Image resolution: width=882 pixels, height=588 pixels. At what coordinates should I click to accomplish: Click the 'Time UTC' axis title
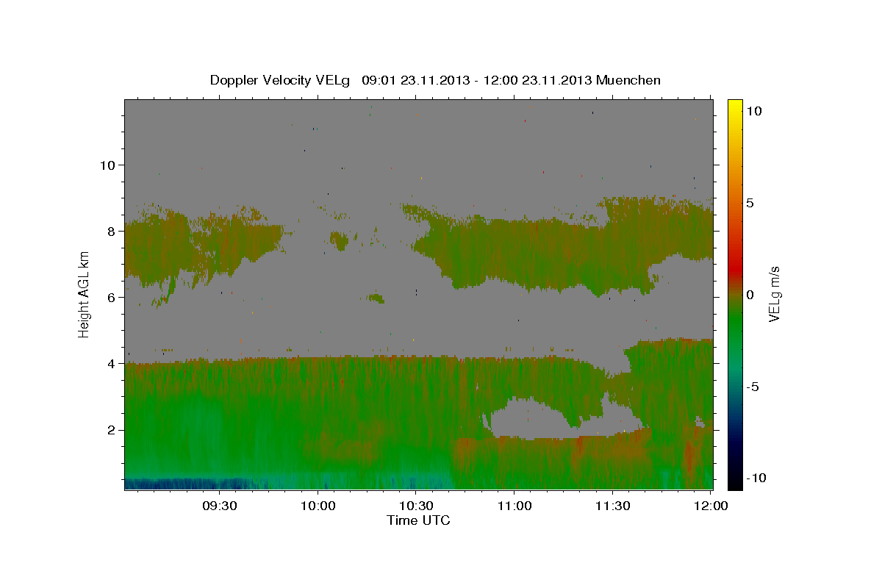(x=418, y=520)
